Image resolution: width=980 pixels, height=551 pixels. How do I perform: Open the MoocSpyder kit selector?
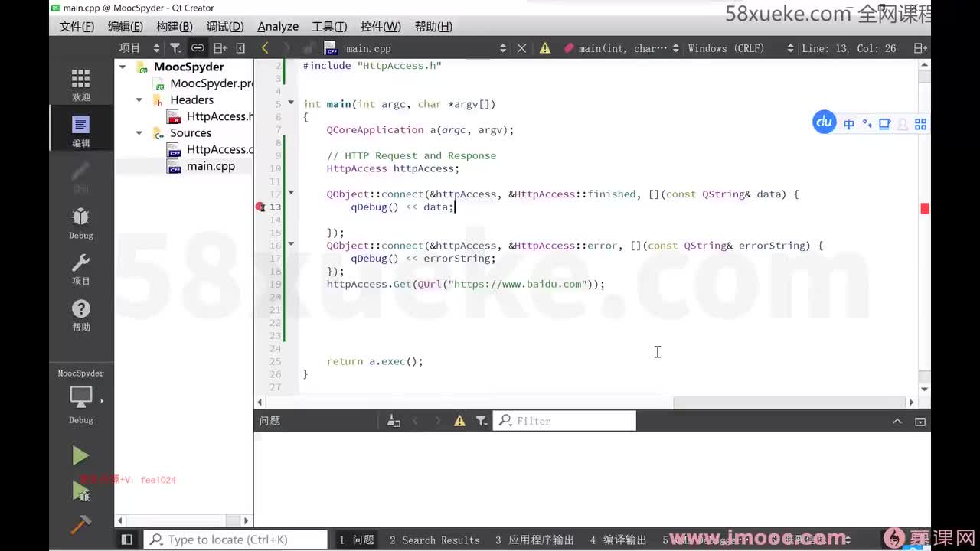click(81, 396)
